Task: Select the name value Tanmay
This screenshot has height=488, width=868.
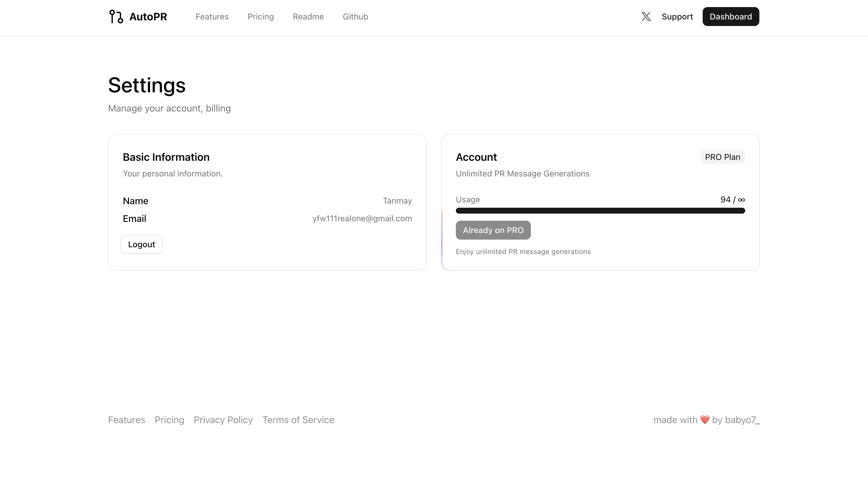Action: click(x=397, y=201)
